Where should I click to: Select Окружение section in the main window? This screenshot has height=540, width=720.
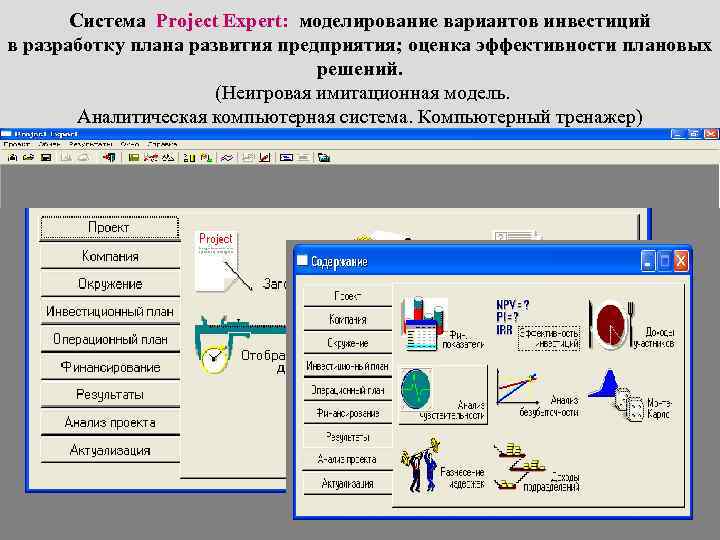point(110,284)
